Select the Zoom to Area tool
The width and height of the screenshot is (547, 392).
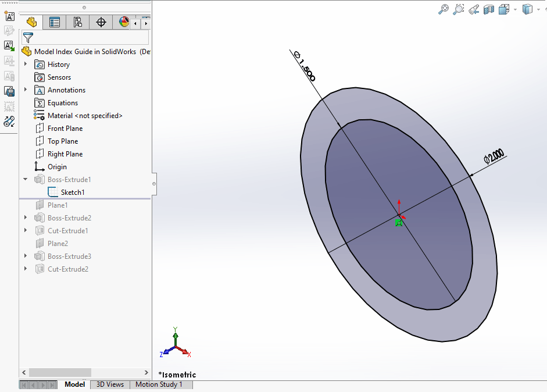click(x=459, y=9)
